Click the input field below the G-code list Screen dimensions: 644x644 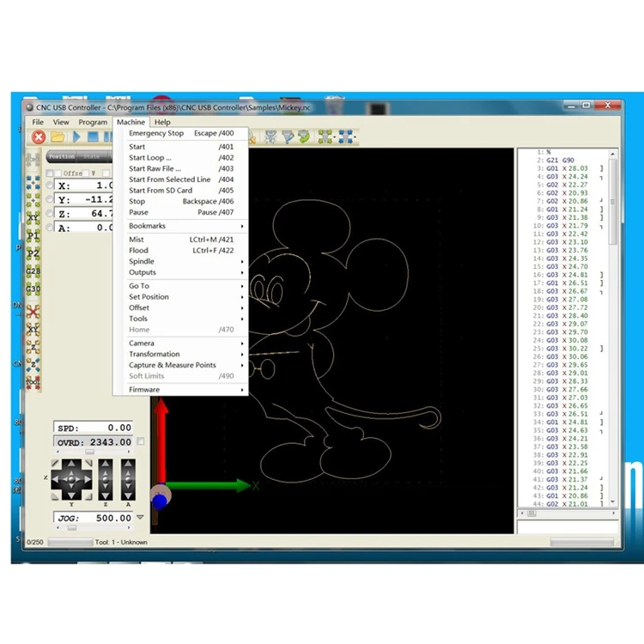(568, 526)
